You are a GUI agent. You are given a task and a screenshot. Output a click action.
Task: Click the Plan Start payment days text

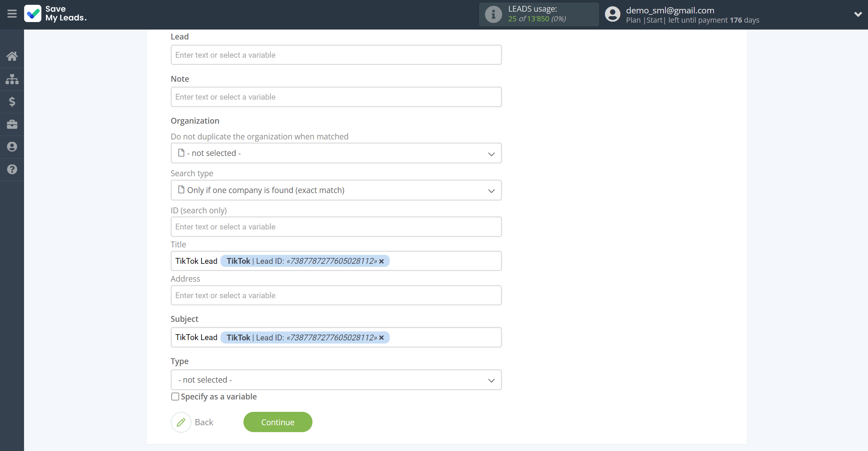[693, 20]
